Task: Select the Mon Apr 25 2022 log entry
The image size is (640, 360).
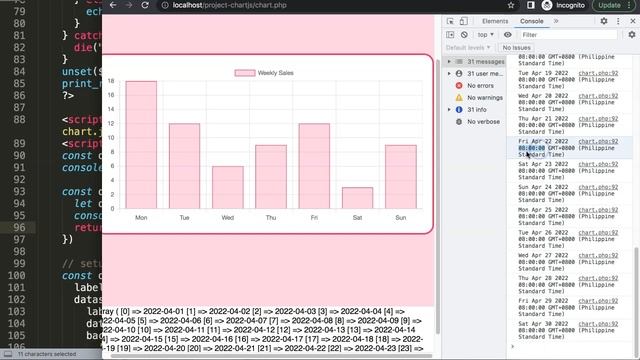Action: 570,216
